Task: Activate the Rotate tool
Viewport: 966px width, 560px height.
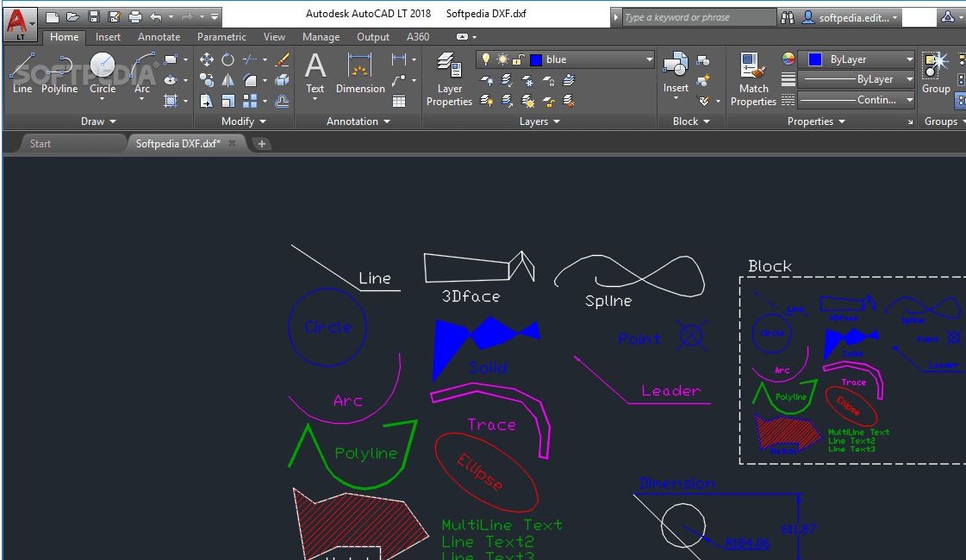Action: click(x=228, y=59)
